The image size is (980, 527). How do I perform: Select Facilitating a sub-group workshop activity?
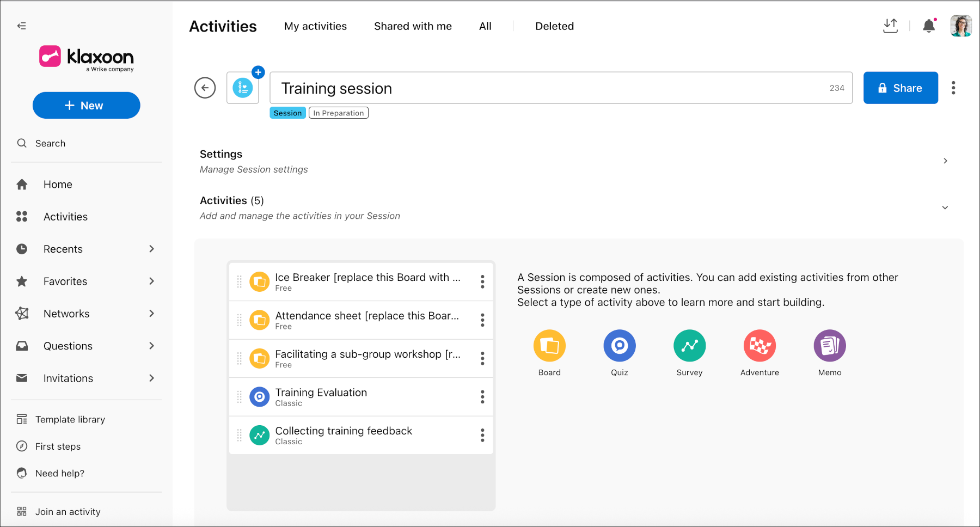click(361, 358)
